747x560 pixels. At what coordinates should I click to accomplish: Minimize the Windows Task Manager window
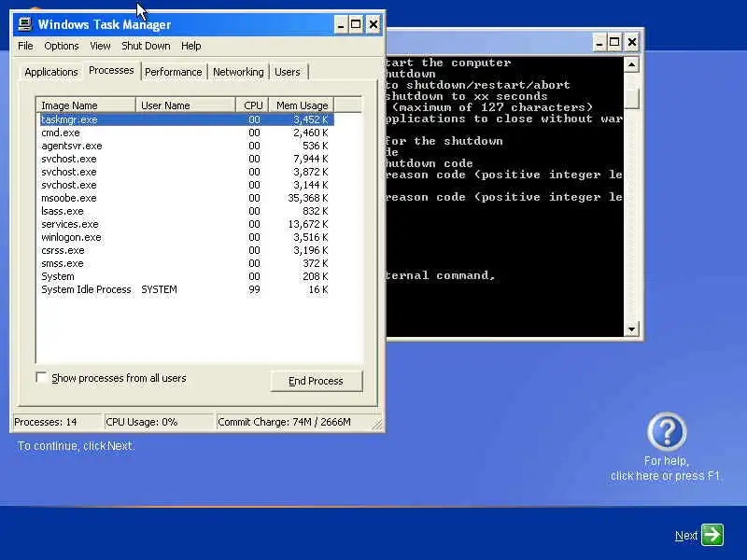tap(341, 24)
